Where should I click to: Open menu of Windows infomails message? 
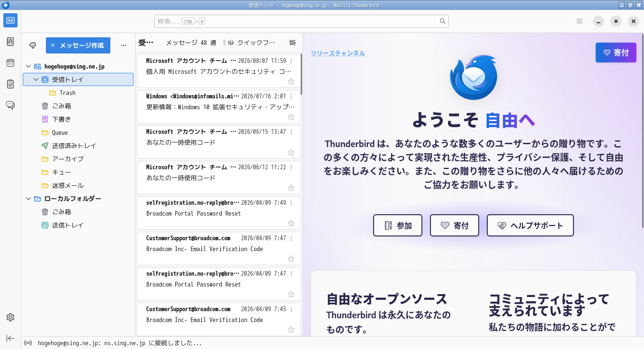point(291,96)
